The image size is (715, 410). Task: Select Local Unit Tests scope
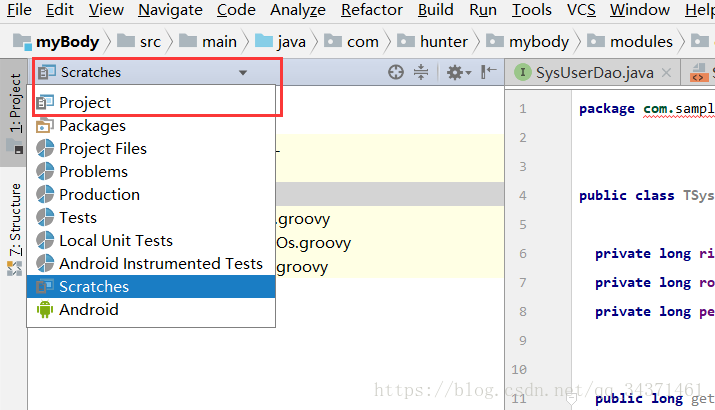115,241
